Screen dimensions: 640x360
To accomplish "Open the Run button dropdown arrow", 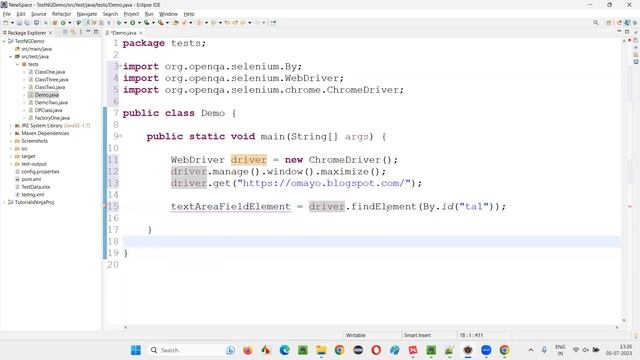I will click(139, 23).
